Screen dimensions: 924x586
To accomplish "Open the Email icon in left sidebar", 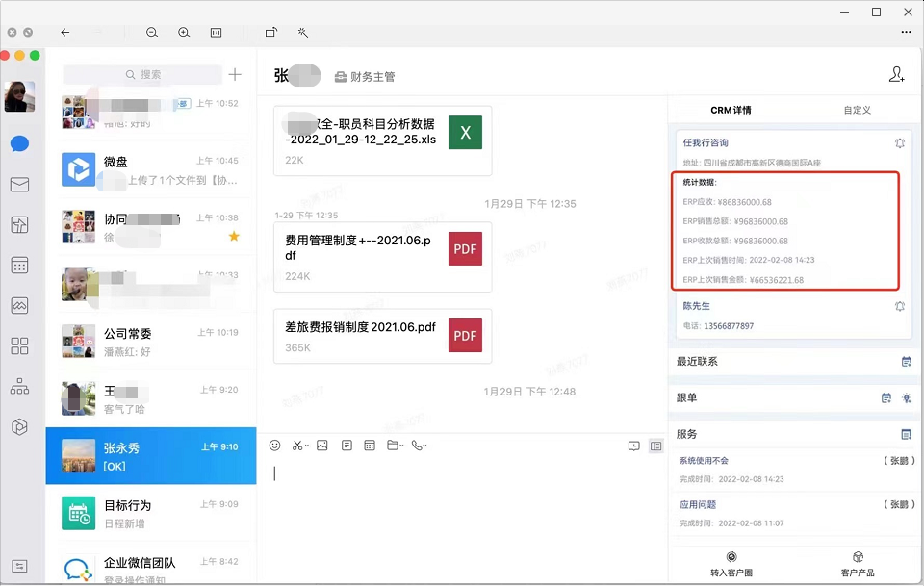I will pyautogui.click(x=20, y=185).
